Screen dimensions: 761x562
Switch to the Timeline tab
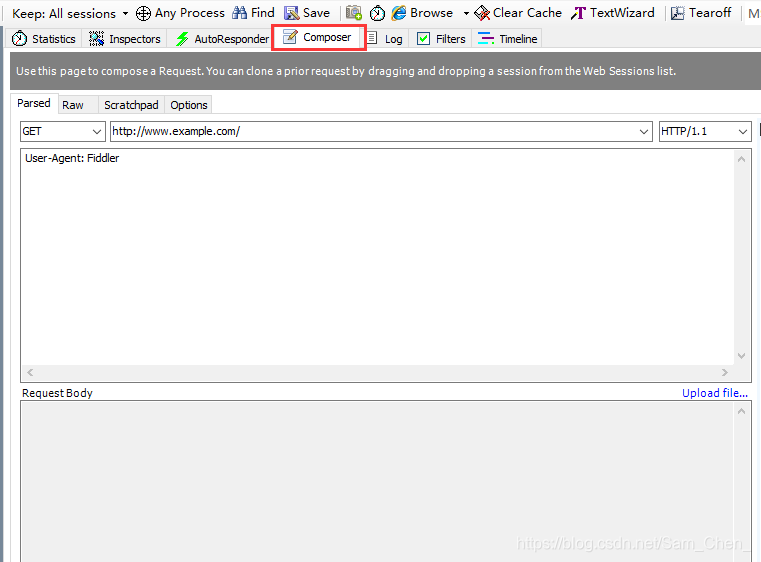tap(507, 39)
